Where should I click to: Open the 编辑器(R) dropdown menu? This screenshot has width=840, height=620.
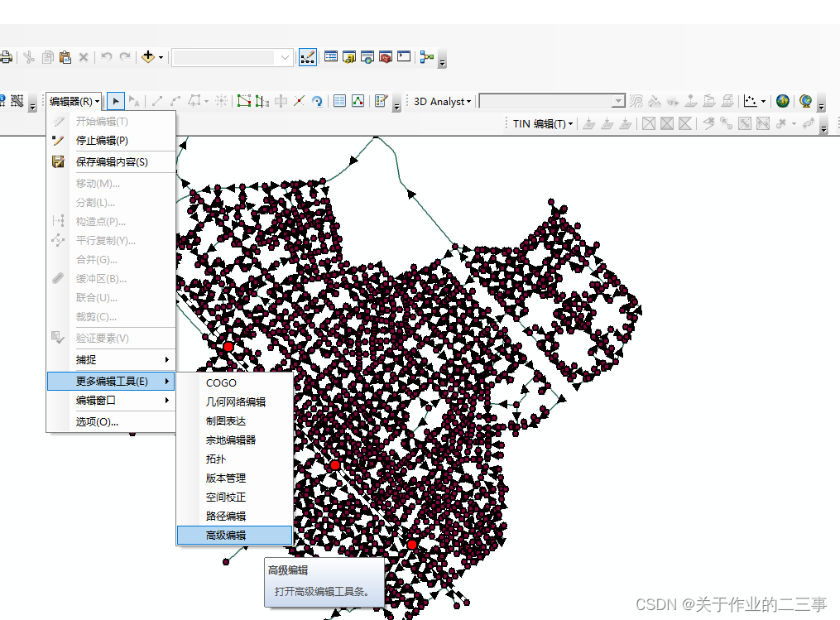[x=74, y=101]
